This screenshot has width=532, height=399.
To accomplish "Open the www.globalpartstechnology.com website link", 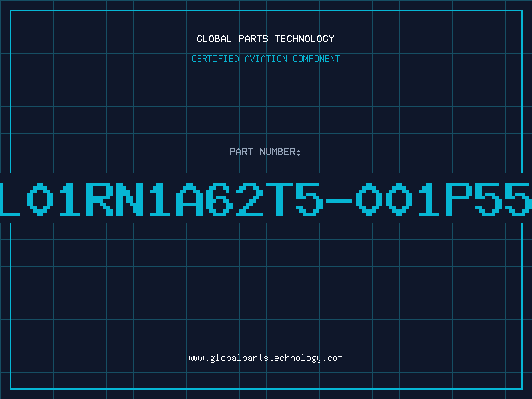I will tap(265, 358).
